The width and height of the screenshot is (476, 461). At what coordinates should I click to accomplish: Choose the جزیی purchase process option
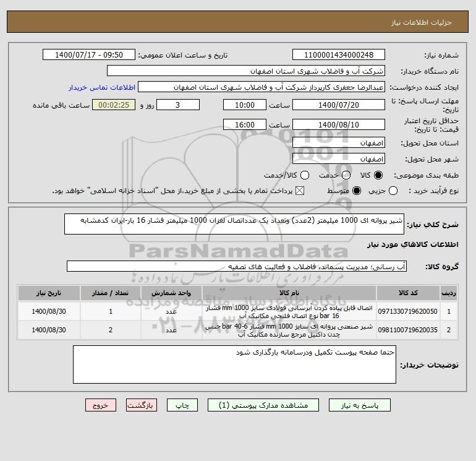pyautogui.click(x=393, y=191)
